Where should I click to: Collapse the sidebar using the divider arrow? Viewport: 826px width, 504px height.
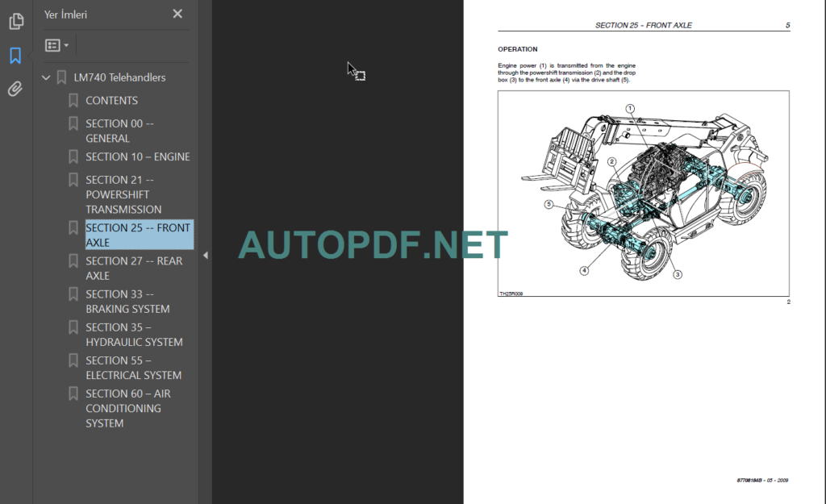point(205,255)
